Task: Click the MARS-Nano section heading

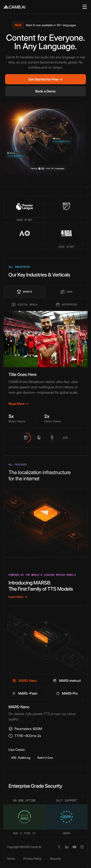Action: pyautogui.click(x=19, y=707)
